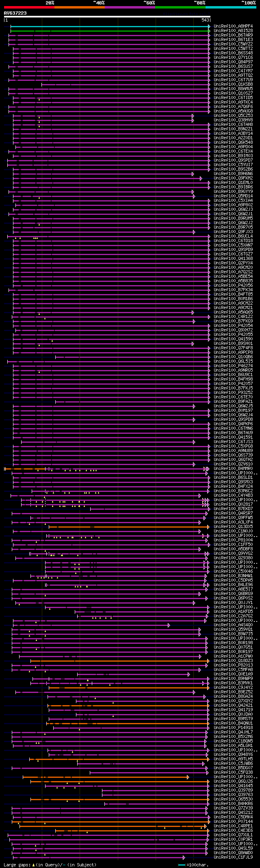Click label UniRef100_B4QNU1
260x868 pixels.
233,723
